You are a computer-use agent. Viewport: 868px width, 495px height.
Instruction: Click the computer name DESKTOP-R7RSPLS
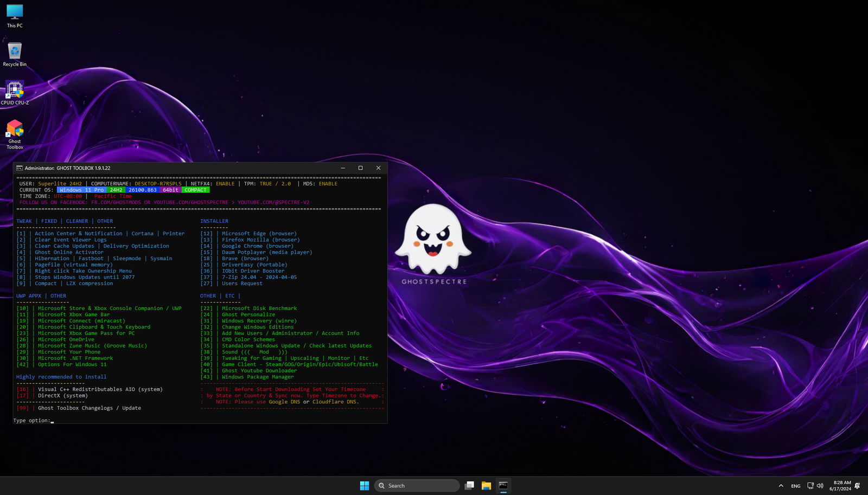click(x=158, y=184)
